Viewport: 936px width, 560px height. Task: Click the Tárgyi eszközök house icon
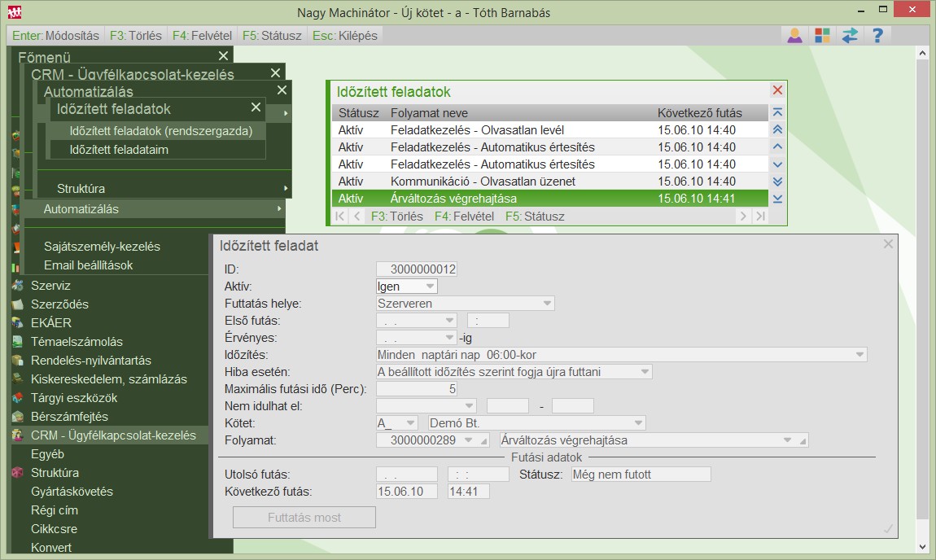17,398
